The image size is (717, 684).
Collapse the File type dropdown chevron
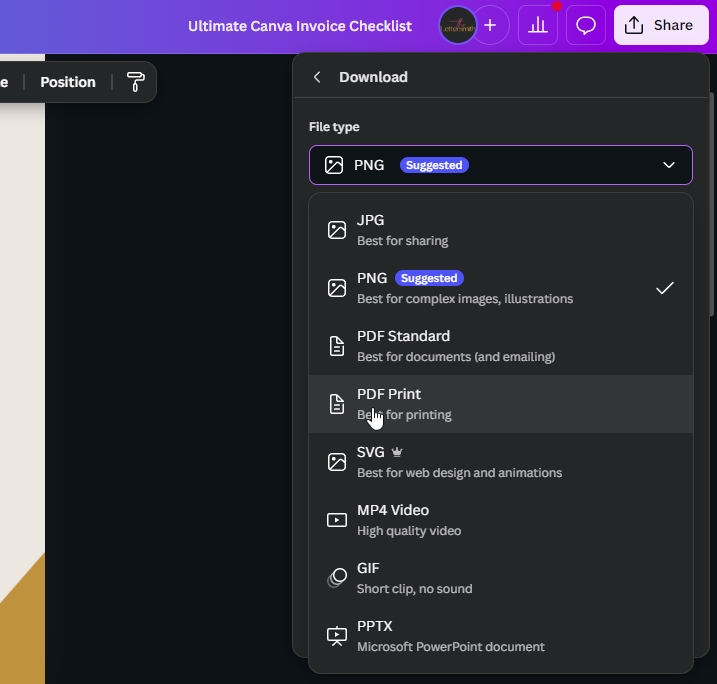coord(669,165)
